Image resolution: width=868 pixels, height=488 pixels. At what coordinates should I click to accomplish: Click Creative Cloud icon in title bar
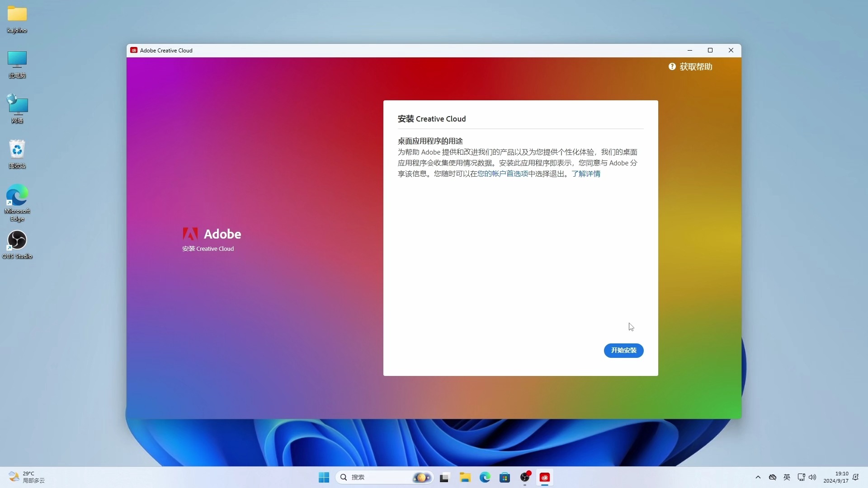click(134, 50)
